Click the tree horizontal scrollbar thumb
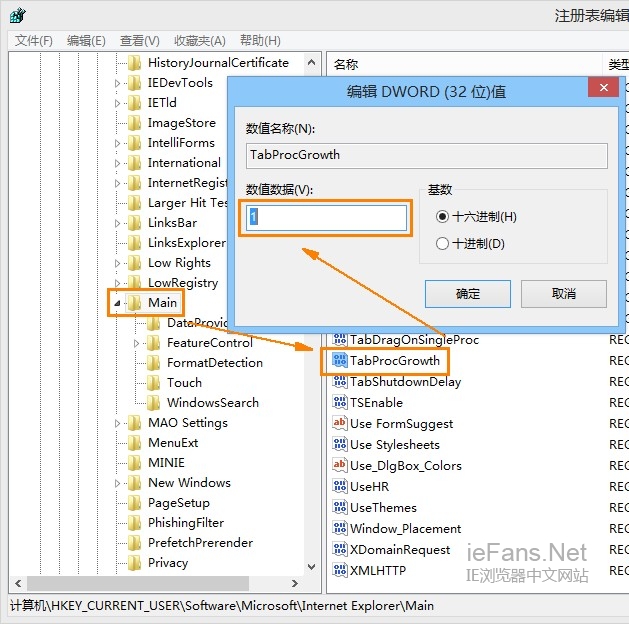629x624 pixels. [x=138, y=583]
